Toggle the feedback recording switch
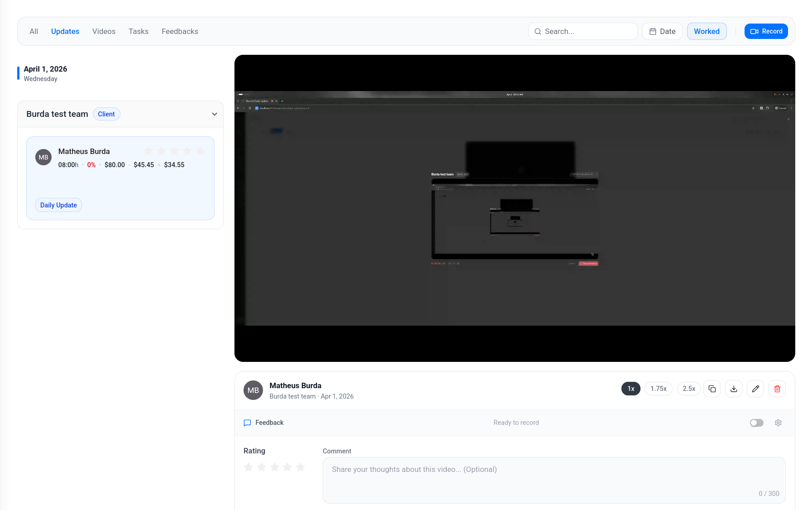812x510 pixels. [756, 423]
